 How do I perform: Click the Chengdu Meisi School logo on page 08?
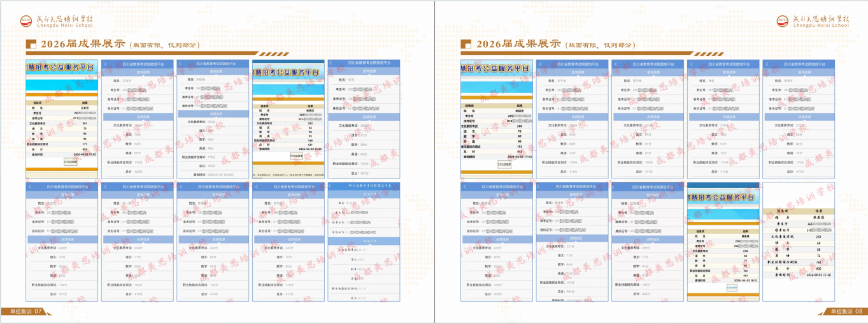(813, 21)
